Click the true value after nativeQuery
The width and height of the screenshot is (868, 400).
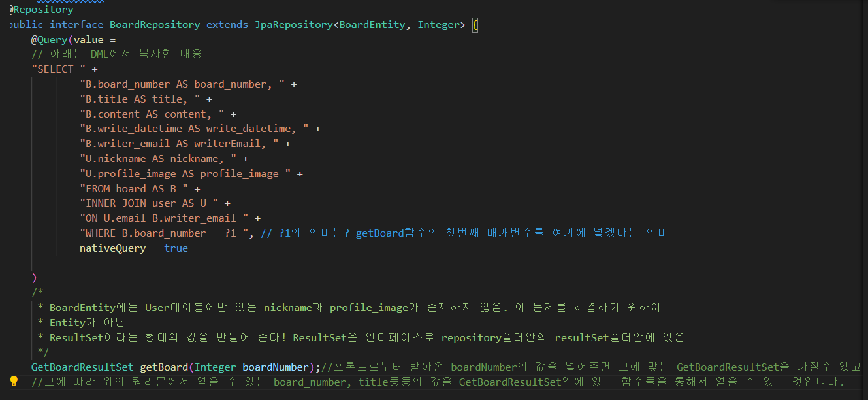point(176,248)
